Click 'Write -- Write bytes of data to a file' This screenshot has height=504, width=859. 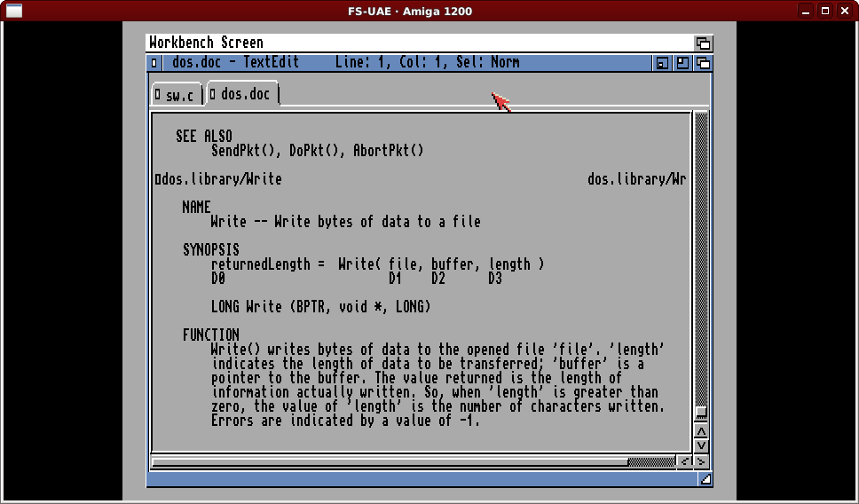click(346, 222)
